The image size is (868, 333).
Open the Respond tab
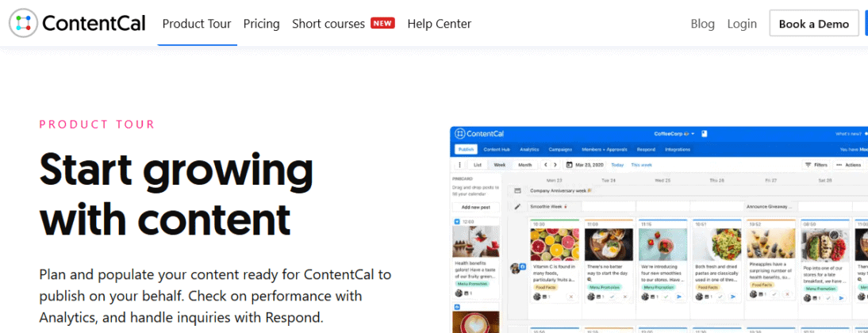click(x=646, y=149)
